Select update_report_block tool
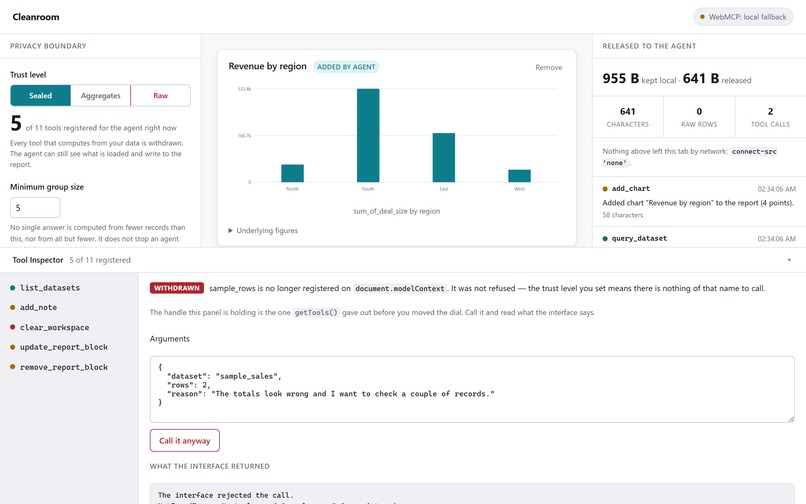Image resolution: width=806 pixels, height=504 pixels. tap(64, 347)
